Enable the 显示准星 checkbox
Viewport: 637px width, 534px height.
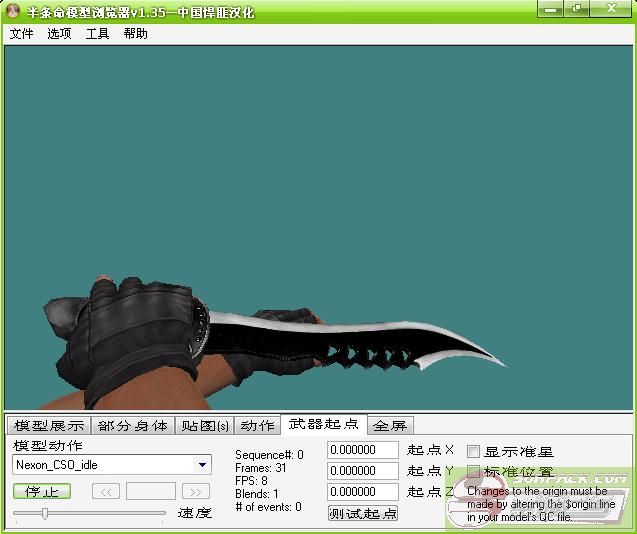474,452
